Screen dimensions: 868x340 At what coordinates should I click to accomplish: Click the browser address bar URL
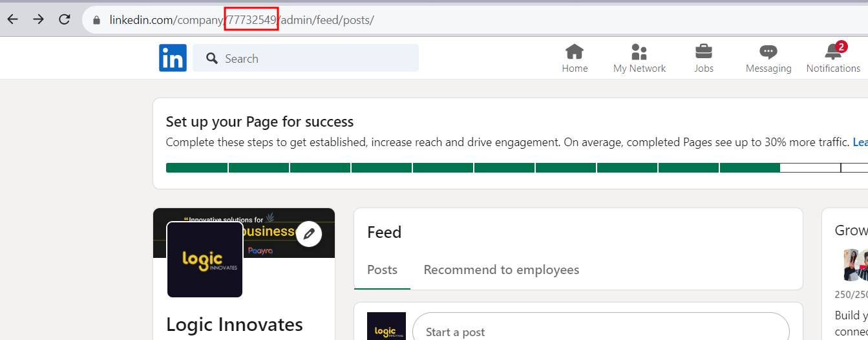pos(242,20)
